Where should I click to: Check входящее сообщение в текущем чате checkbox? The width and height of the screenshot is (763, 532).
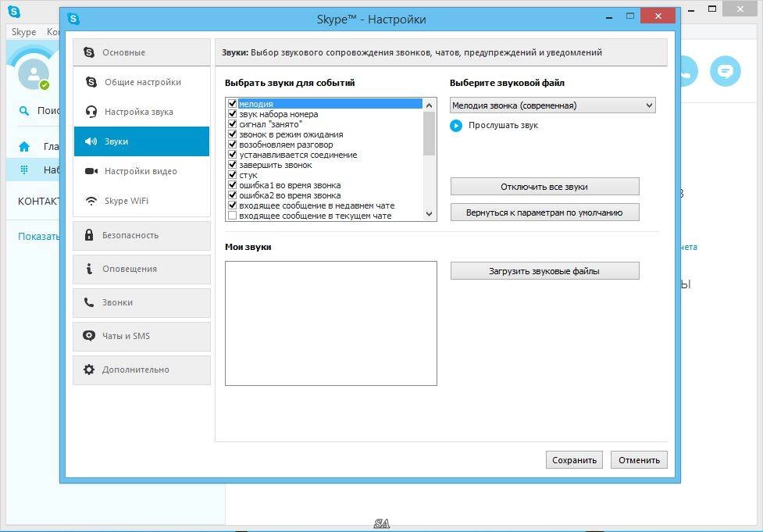coord(233,216)
